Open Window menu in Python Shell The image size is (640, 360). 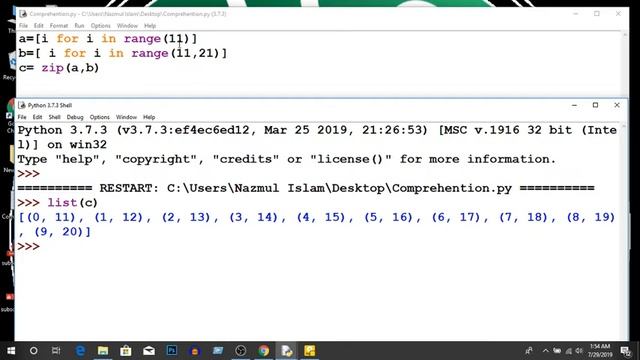click(126, 117)
